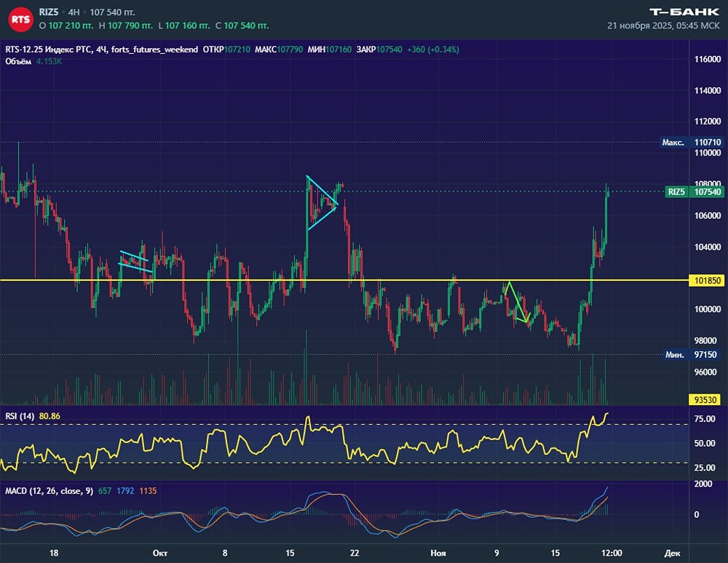The height and width of the screenshot is (563, 728).
Task: Click the T-БАНК logo
Action: 684,12
